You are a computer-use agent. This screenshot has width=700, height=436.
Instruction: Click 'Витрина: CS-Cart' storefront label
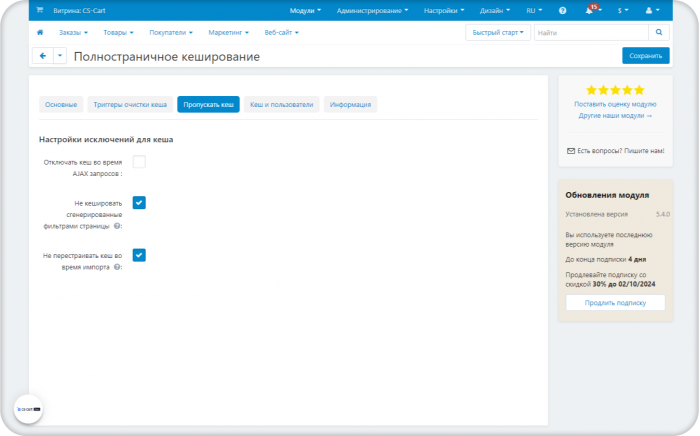[x=79, y=10]
